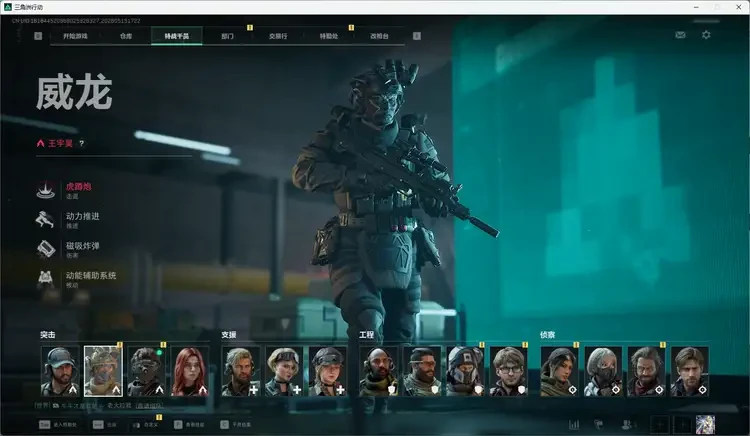The height and width of the screenshot is (436, 750).
Task: Click the 磁吸炸弹 skill name text
Action: pos(83,246)
